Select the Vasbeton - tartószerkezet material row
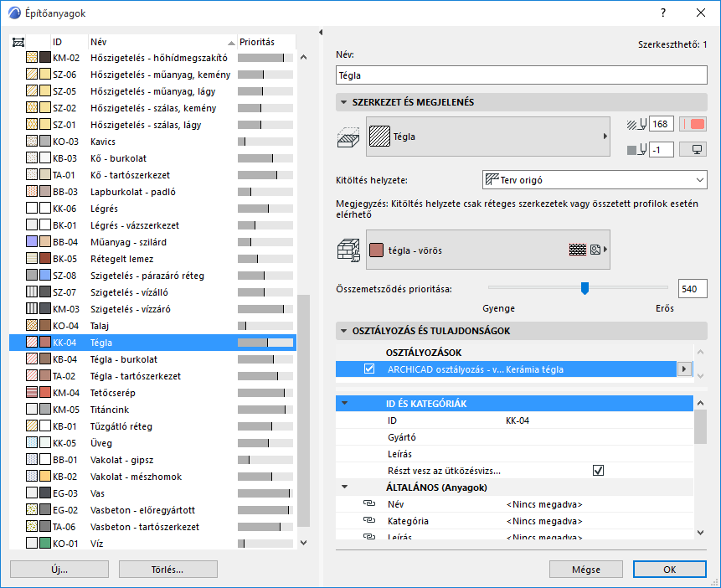The width and height of the screenshot is (721, 588). point(152,527)
